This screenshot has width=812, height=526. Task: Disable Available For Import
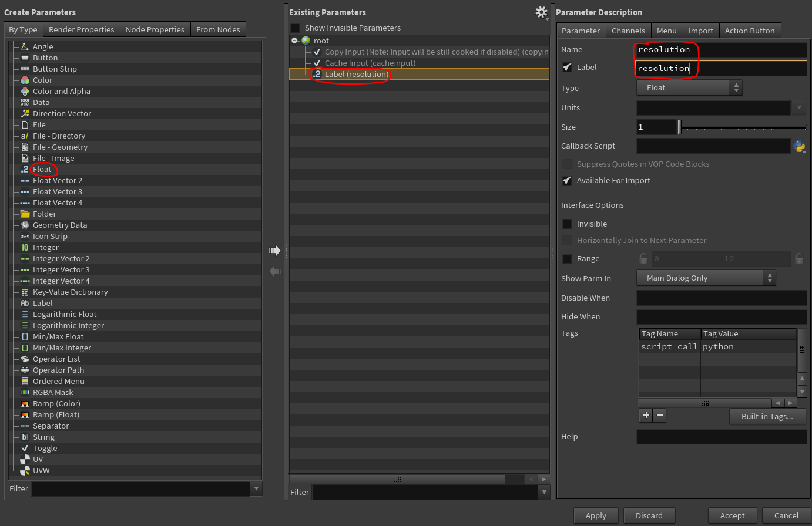coord(566,181)
